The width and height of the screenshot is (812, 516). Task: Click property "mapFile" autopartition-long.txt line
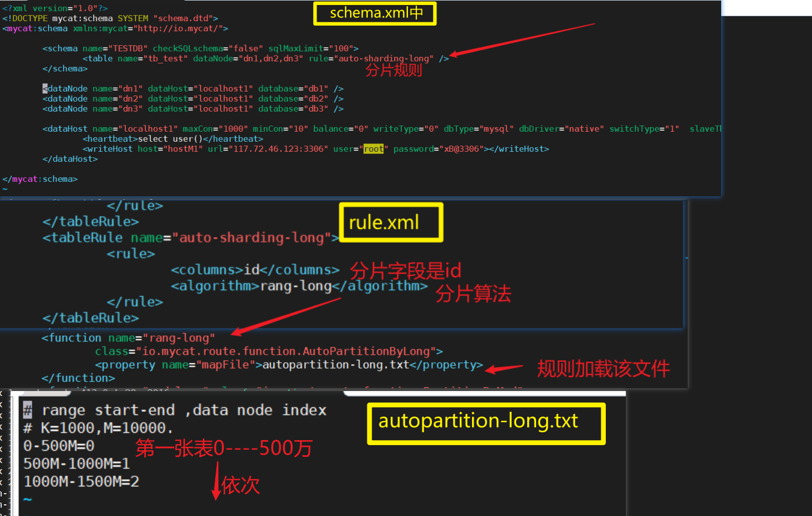[x=289, y=365]
